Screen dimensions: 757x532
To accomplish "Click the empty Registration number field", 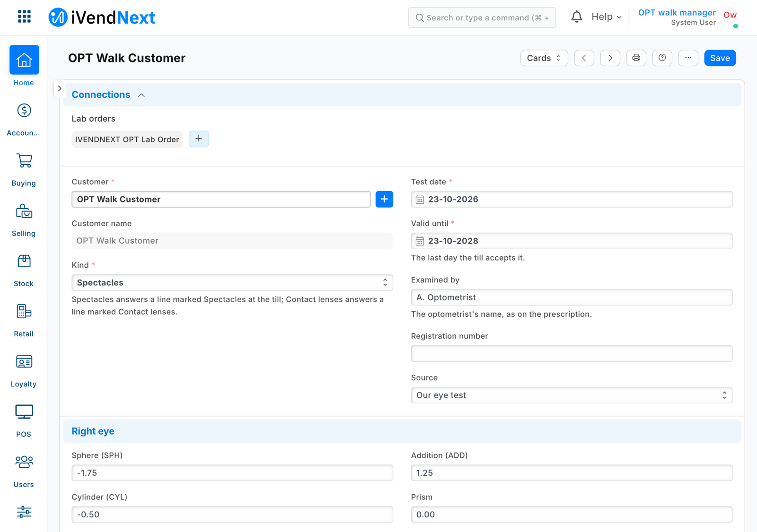I will click(x=572, y=353).
